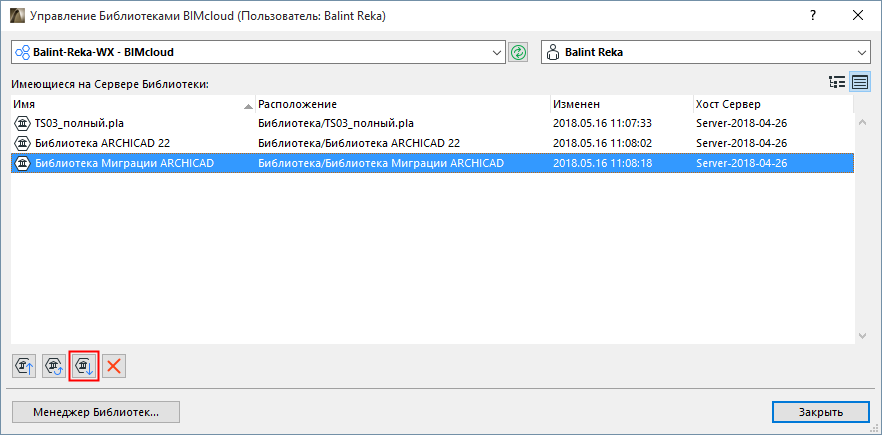Open the Balint Reka user dropdown
This screenshot has width=882, height=435.
click(x=706, y=52)
